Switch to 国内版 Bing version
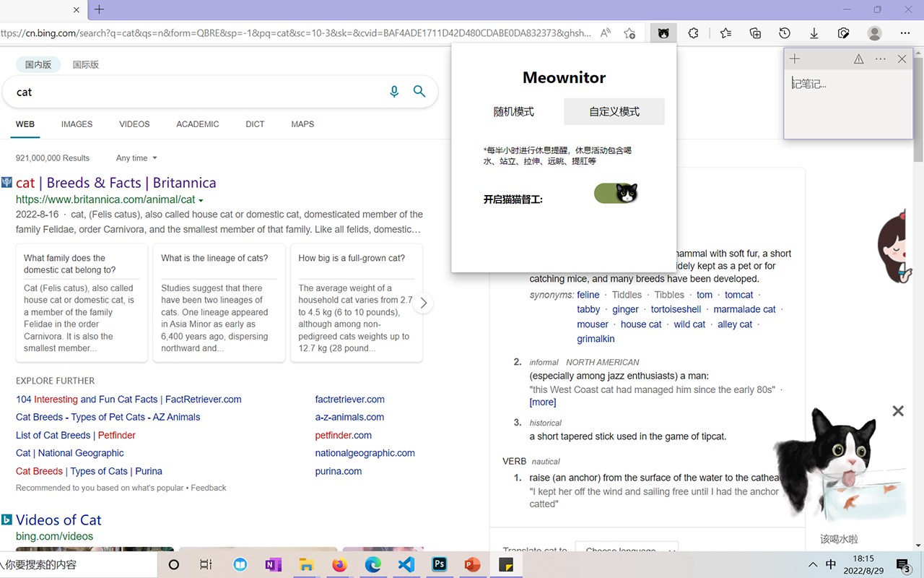 pos(38,64)
